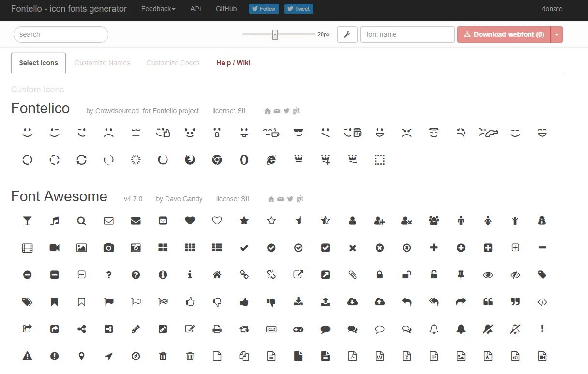The image size is (588, 374).
Task: Select the filled bookmark icon
Action: (55, 302)
